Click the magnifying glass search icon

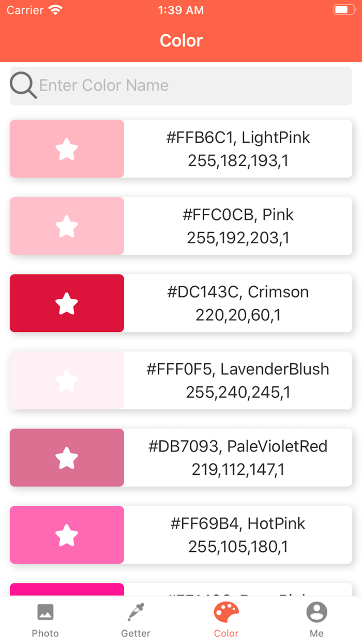(x=23, y=85)
